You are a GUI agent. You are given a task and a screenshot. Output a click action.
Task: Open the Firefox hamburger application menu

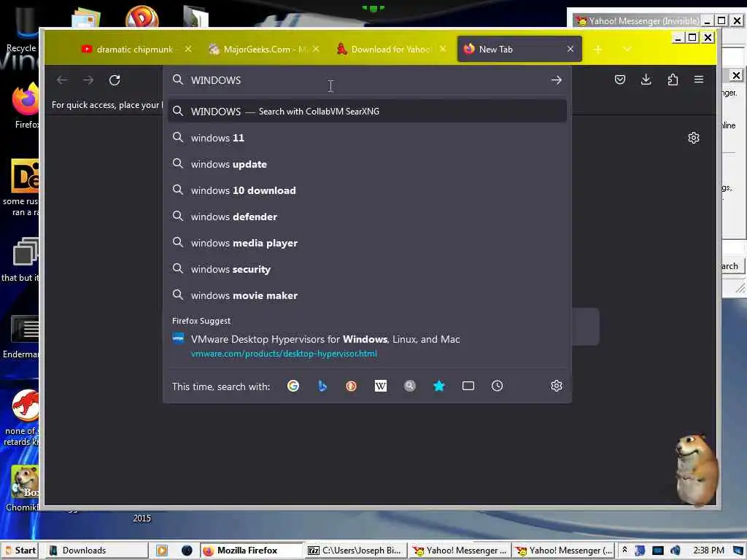pos(698,79)
